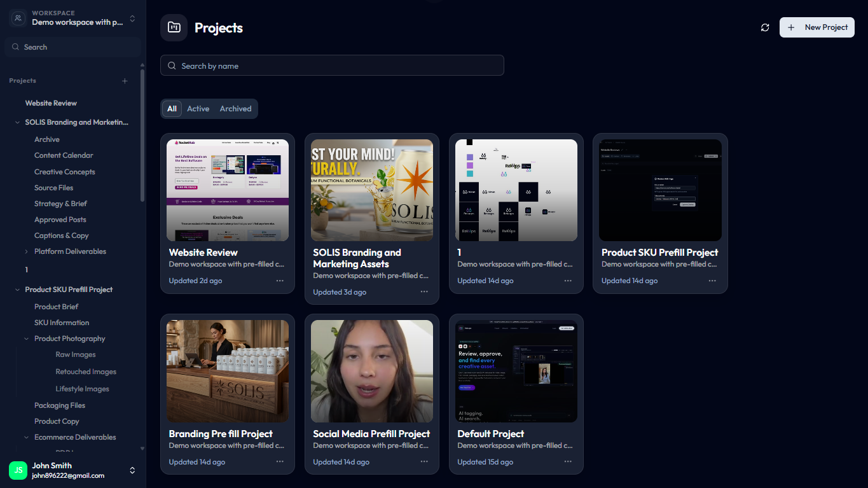
Task: Select the All filter tab
Action: point(172,109)
